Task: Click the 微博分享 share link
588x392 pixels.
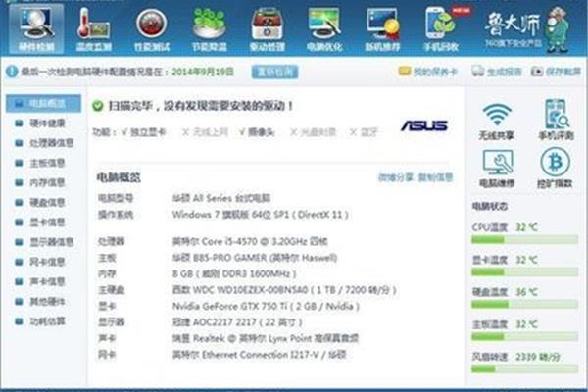Action: (x=396, y=177)
